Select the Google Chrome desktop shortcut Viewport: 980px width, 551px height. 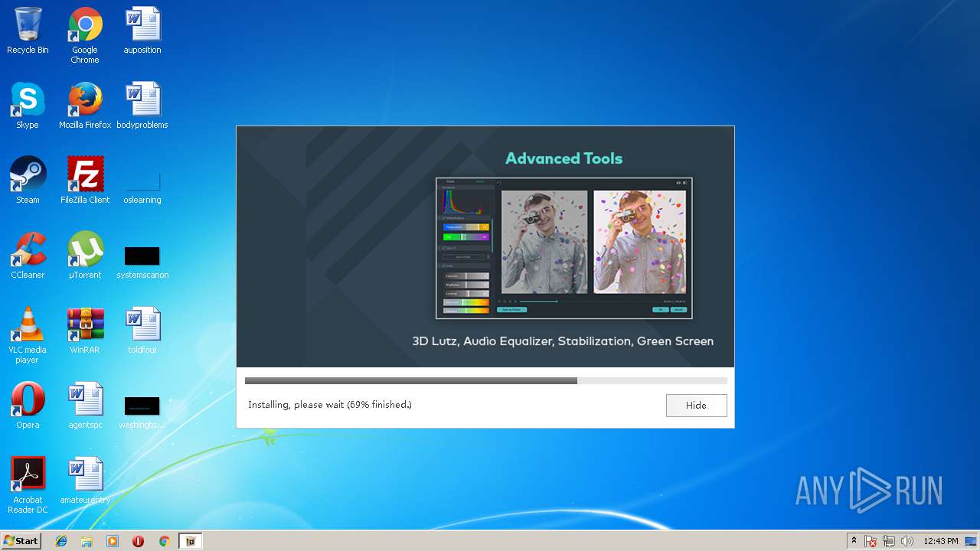(85, 35)
